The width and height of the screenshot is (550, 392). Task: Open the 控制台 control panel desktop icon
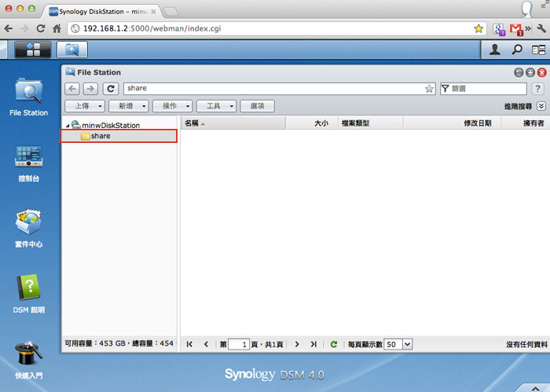pos(29,163)
